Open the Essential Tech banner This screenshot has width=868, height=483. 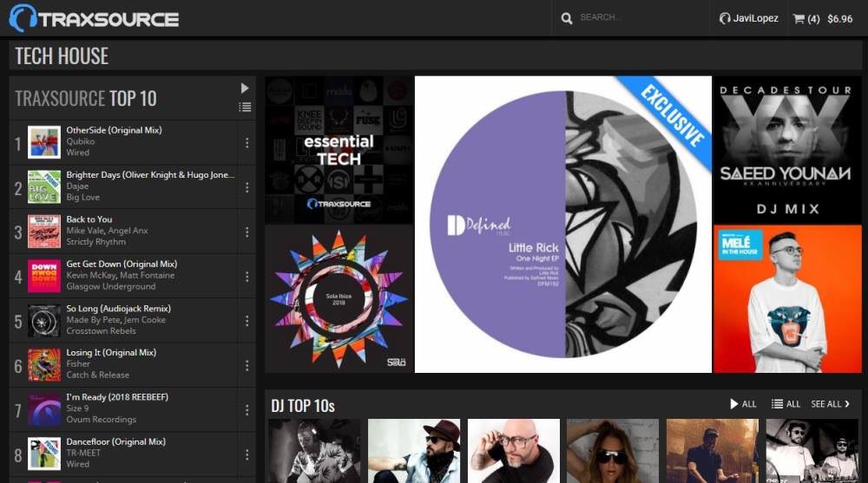339,150
